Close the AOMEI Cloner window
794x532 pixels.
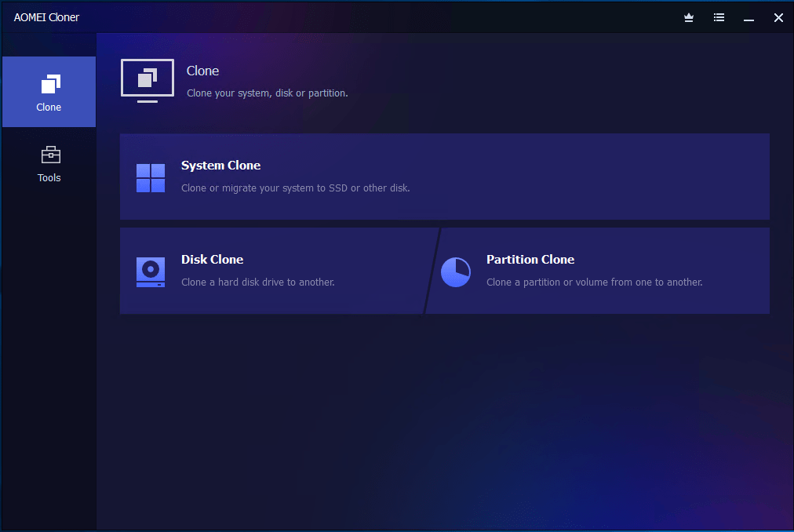[778, 18]
